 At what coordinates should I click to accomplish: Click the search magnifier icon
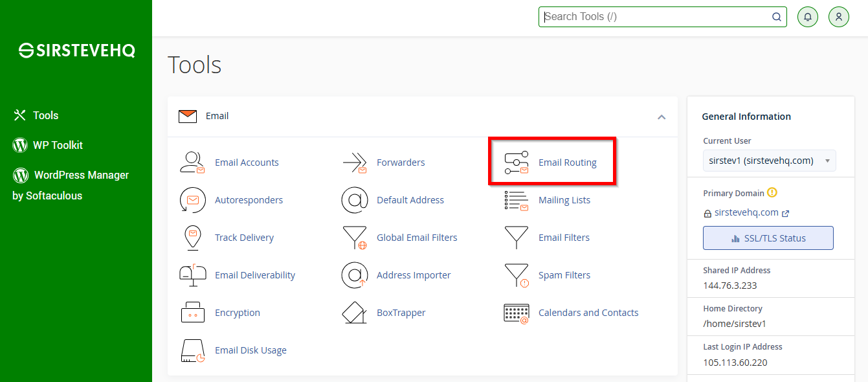[x=776, y=17]
